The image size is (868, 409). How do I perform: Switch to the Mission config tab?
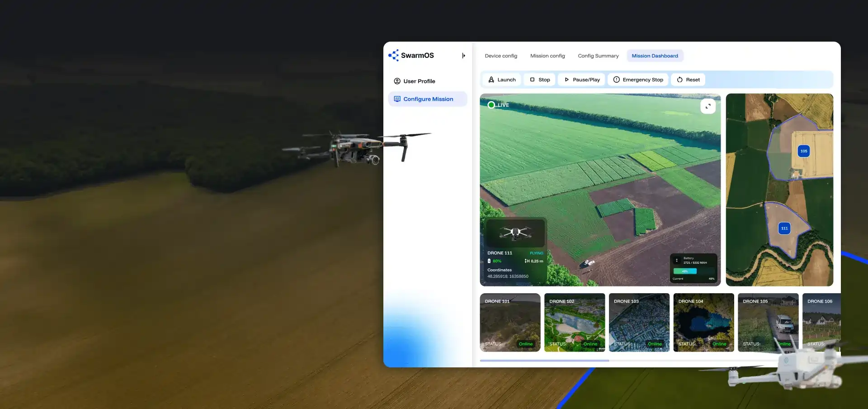(547, 56)
